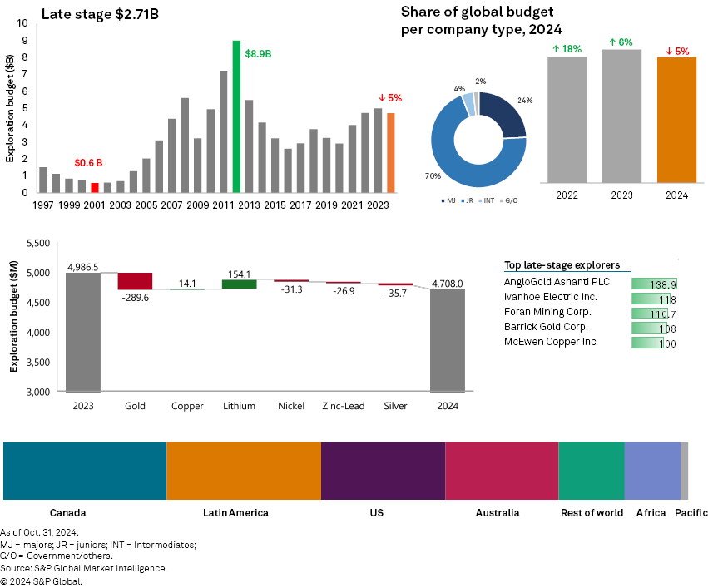Select the red Gold waterfall bar
This screenshot has height=588, width=708.
(x=135, y=281)
